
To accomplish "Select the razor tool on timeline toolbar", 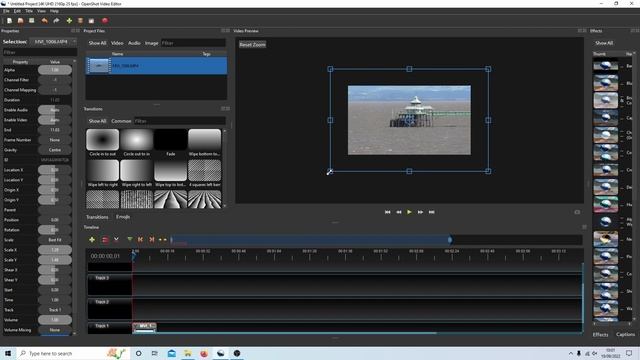I will pyautogui.click(x=116, y=240).
